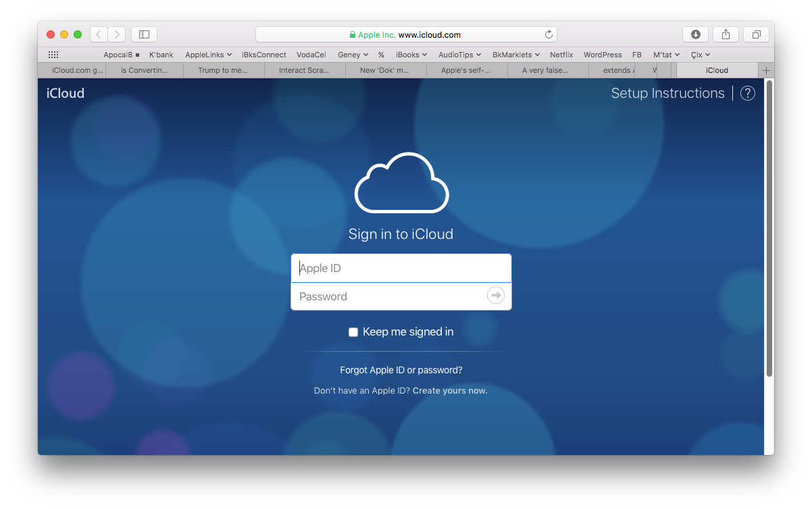Open Setup Instructions link
The width and height of the screenshot is (812, 509).
click(667, 93)
